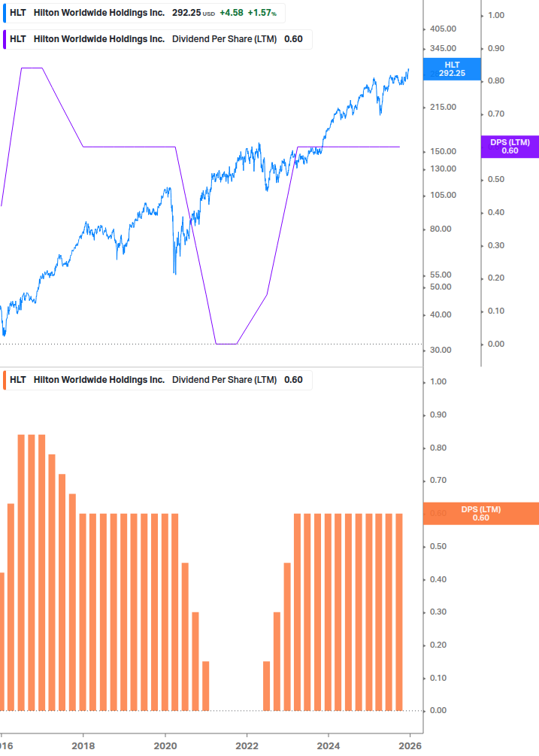The image size is (539, 756).
Task: Select the purple Dividend Per Share legend entry
Action: (158, 40)
